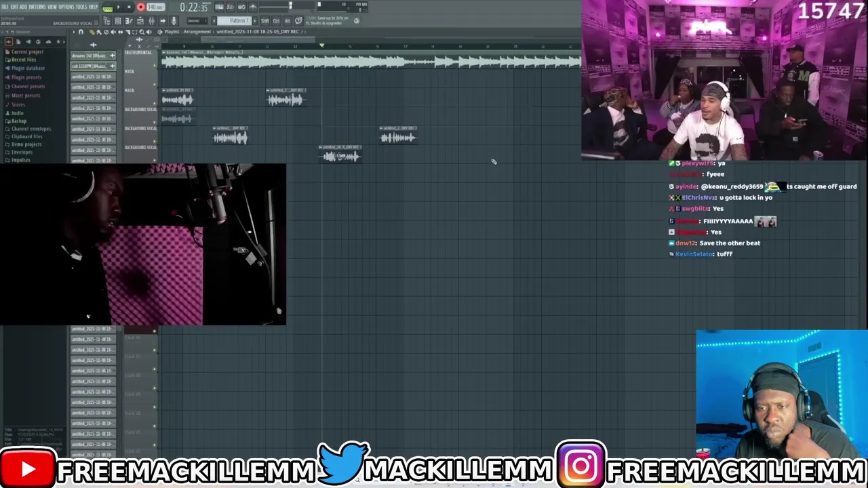The image size is (868, 488).
Task: Open the OPTIONS menu
Action: point(66,7)
